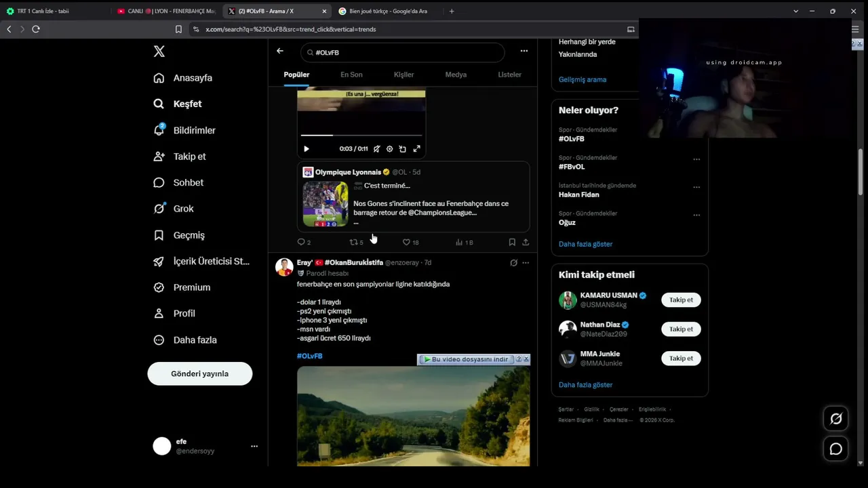Switch to the En Son tab
868x488 pixels.
click(x=351, y=75)
